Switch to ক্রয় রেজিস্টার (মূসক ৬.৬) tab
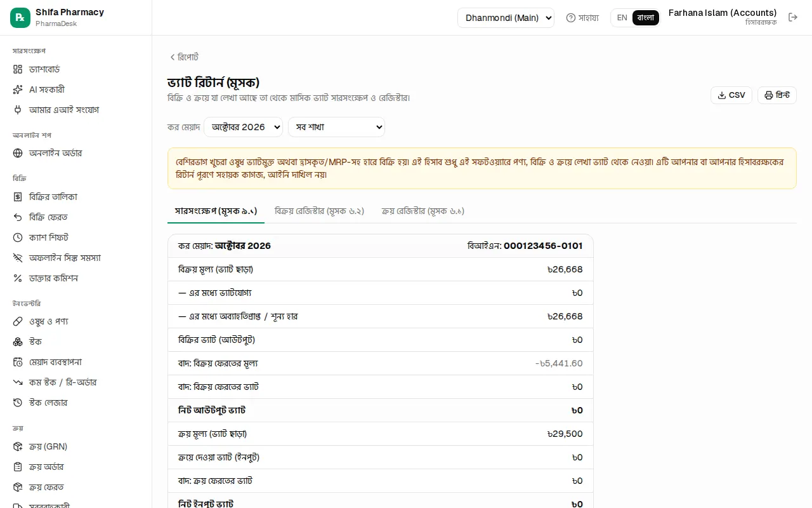The width and height of the screenshot is (812, 508). tap(423, 211)
